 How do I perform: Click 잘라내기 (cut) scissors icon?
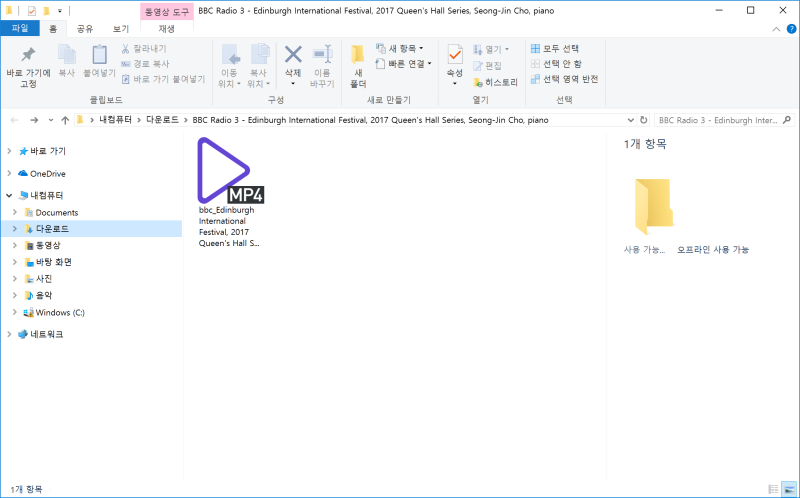(x=125, y=48)
